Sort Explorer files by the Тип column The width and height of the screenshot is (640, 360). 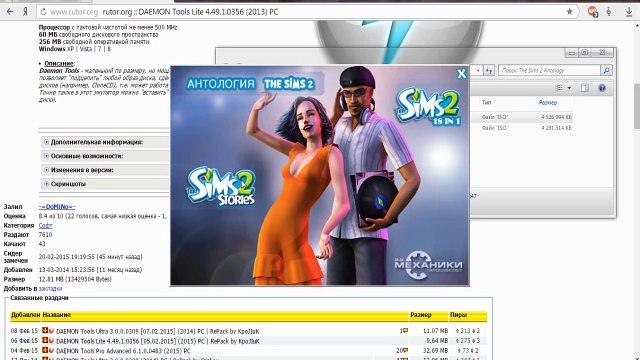point(487,102)
